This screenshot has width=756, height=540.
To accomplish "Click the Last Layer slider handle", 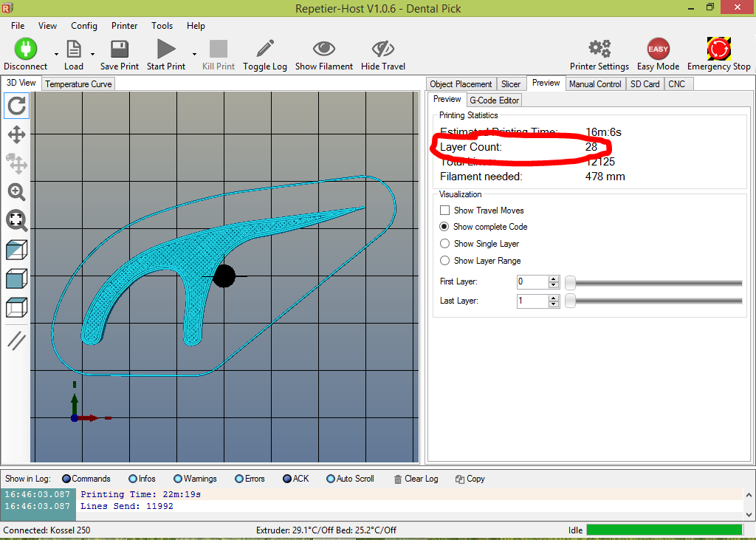I will click(x=570, y=301).
